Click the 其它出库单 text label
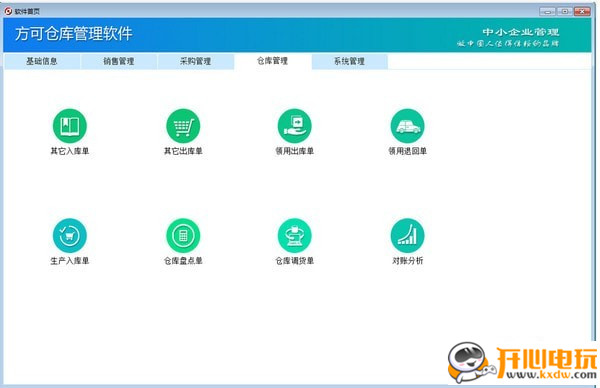This screenshot has height=388, width=600. 183,151
